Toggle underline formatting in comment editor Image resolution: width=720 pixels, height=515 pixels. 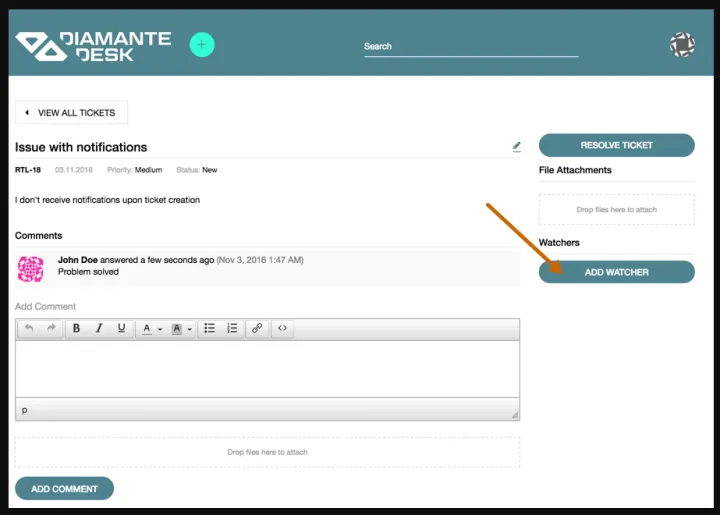[121, 328]
